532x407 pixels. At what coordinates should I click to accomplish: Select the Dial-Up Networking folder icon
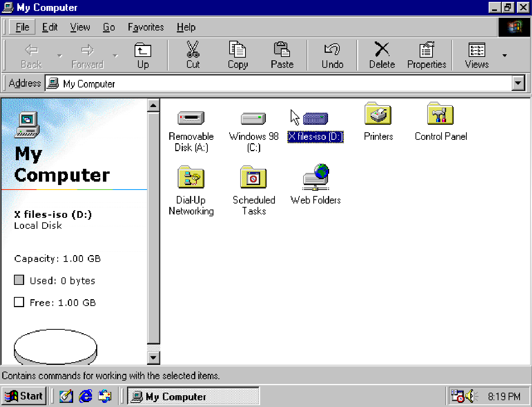click(x=191, y=177)
